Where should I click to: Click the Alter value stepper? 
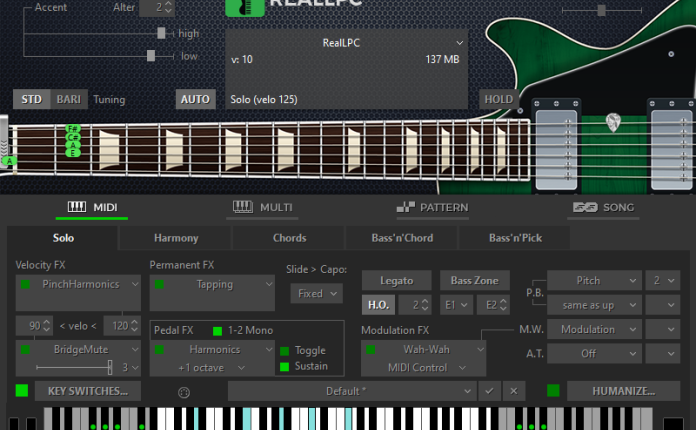coord(168,7)
